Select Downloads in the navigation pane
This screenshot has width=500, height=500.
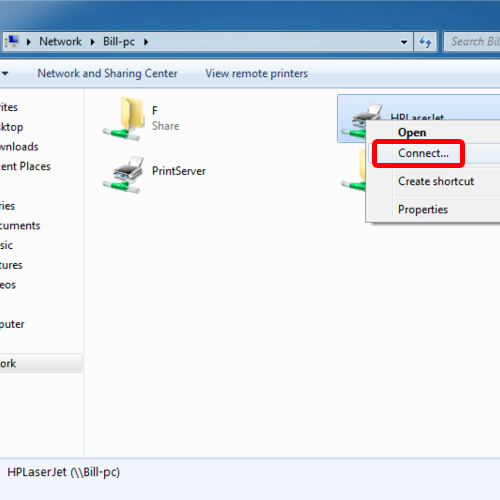[x=19, y=147]
